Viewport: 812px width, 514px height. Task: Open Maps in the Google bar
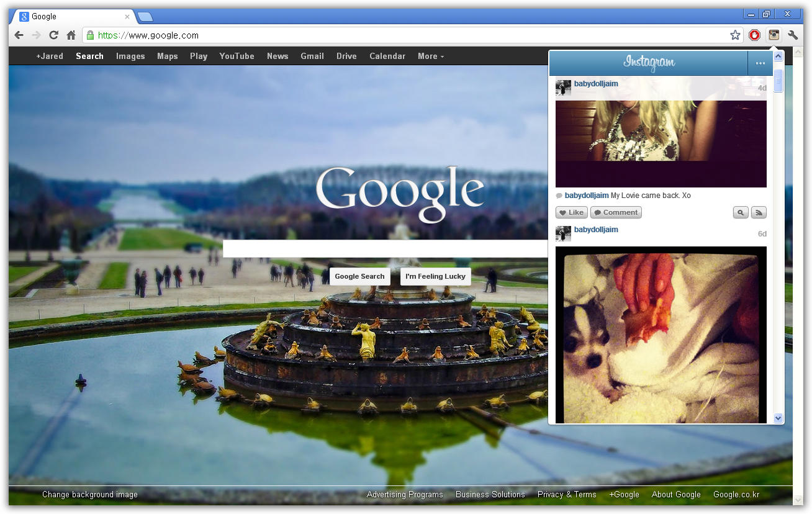(x=168, y=56)
